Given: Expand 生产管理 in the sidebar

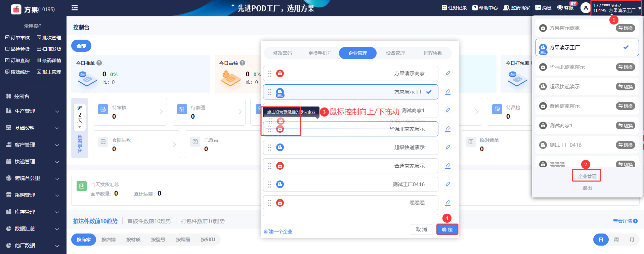Looking at the screenshot, I should point(33,111).
